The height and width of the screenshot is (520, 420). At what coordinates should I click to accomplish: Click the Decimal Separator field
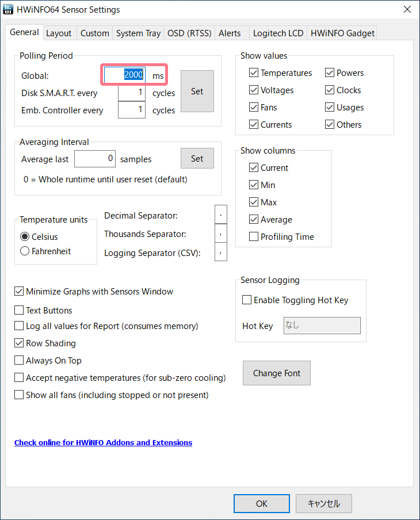click(220, 215)
